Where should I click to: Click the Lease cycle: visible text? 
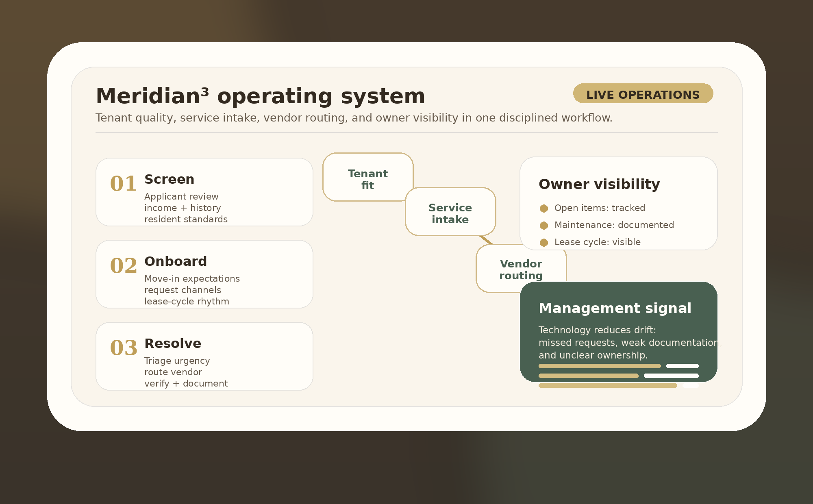click(598, 242)
